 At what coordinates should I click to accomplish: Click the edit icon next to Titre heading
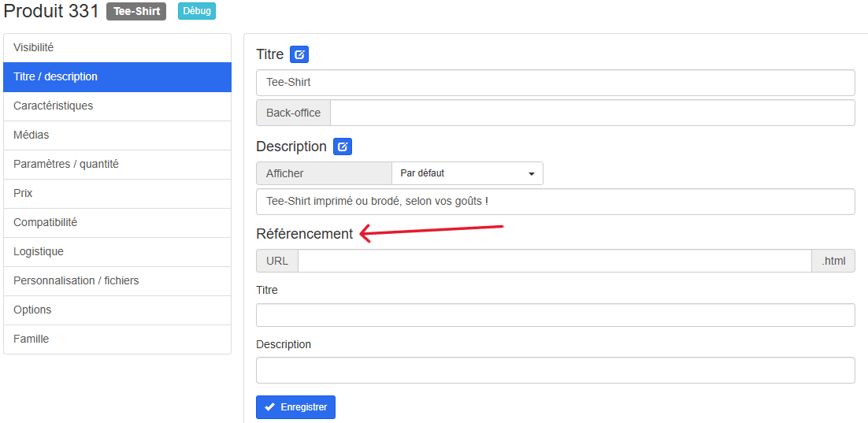point(299,54)
